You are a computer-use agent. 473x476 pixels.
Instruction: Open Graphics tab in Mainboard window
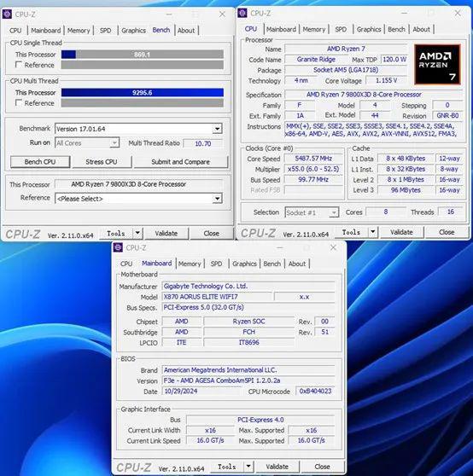click(x=244, y=264)
